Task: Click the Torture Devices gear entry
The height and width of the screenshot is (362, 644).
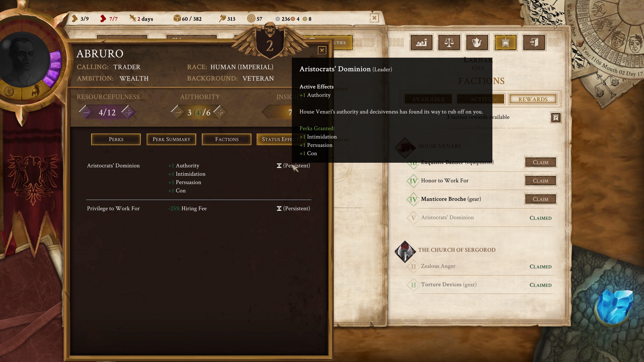Action: [x=448, y=285]
